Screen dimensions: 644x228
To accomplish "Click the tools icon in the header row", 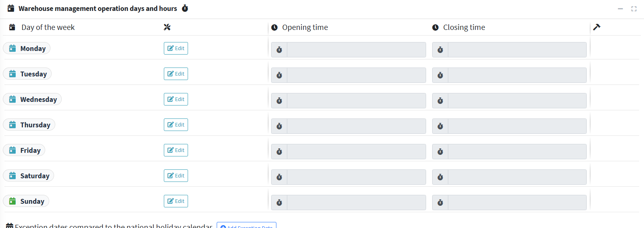I will 167,27.
